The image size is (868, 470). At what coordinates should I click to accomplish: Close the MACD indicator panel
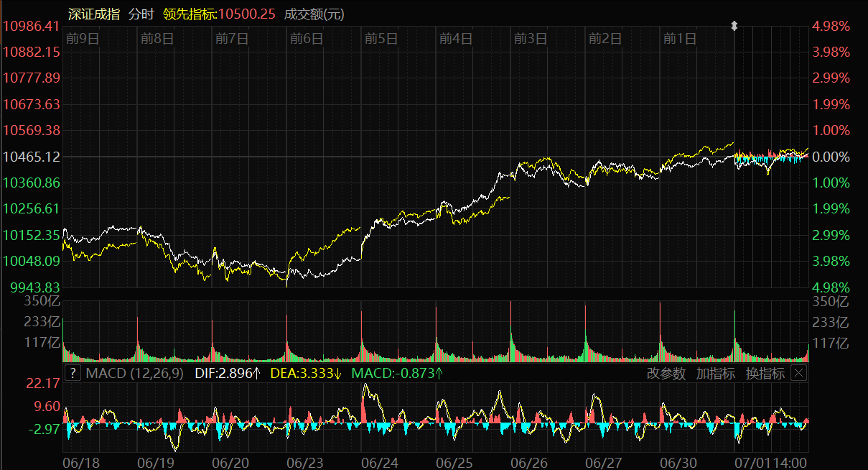[798, 373]
